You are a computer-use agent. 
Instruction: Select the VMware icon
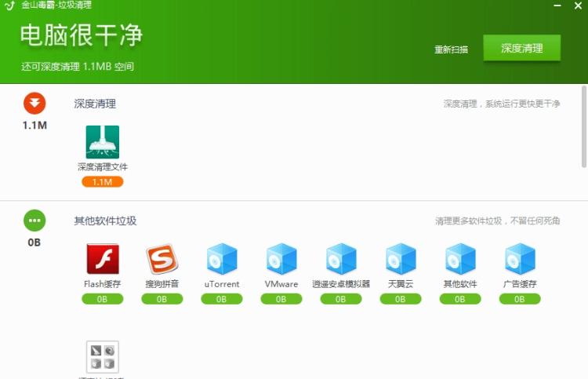pos(281,259)
